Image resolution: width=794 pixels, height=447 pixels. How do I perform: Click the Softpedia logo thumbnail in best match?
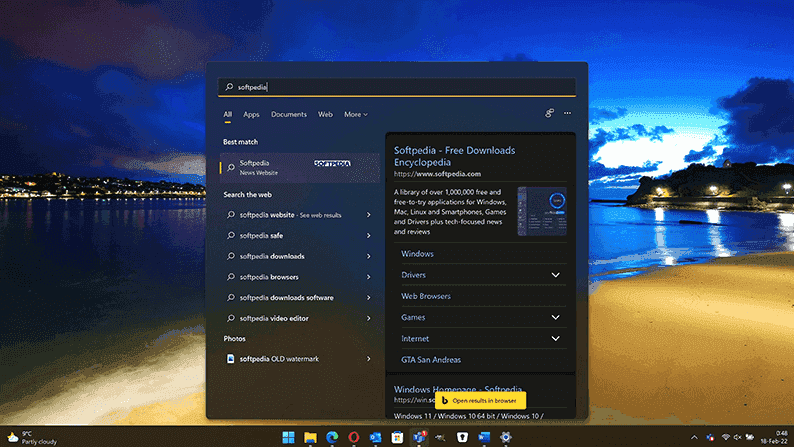pos(332,163)
